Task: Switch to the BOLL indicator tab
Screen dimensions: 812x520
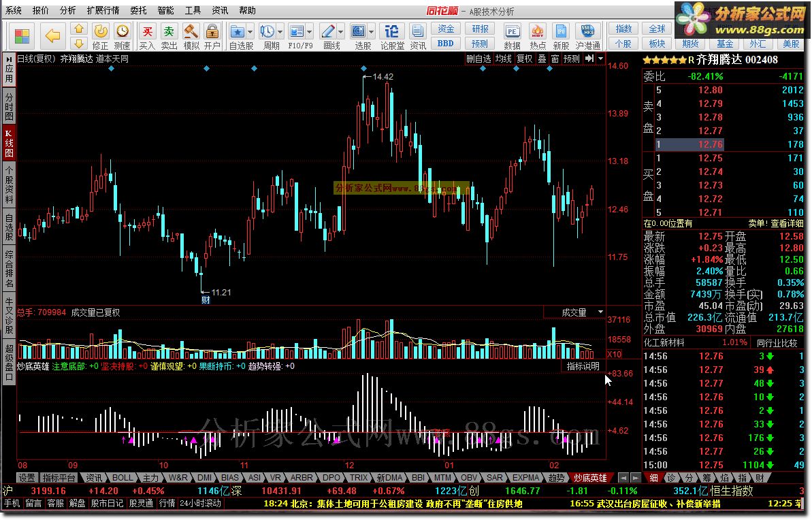Action: [123, 478]
